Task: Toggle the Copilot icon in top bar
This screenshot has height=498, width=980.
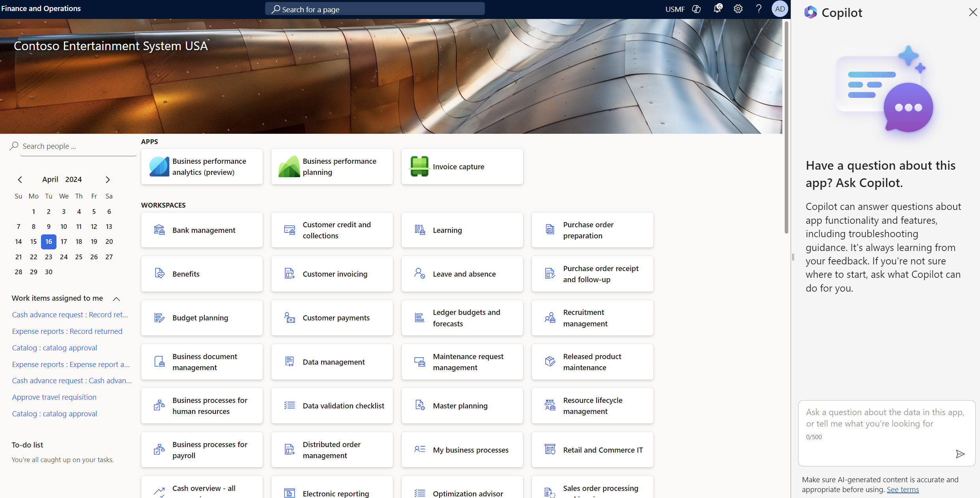Action: [696, 9]
